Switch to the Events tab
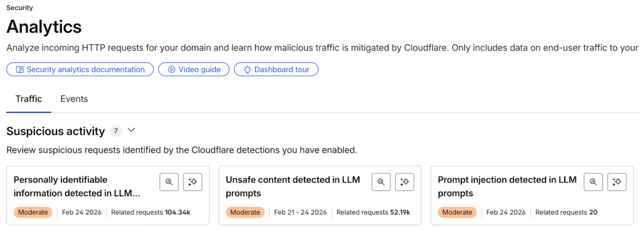Screen dimensions: 644x230 (74, 99)
